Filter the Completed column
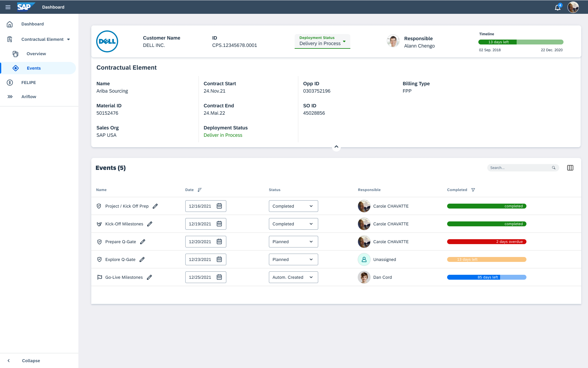 pos(473,190)
